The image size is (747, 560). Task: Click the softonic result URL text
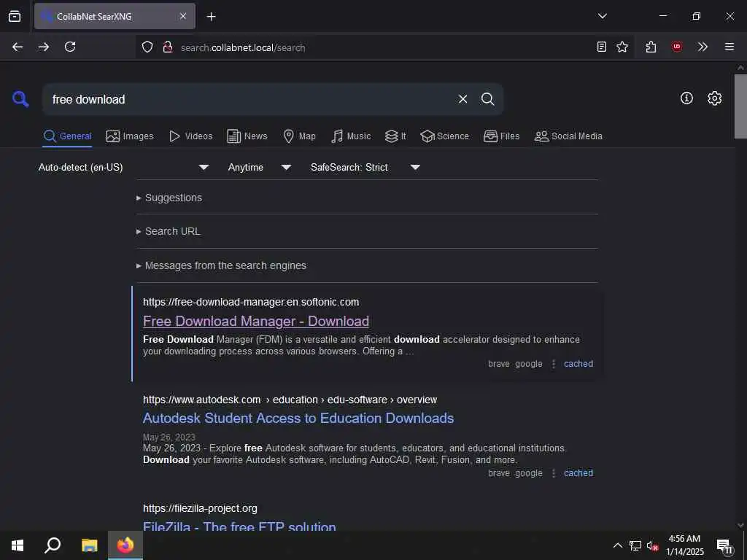(x=251, y=302)
